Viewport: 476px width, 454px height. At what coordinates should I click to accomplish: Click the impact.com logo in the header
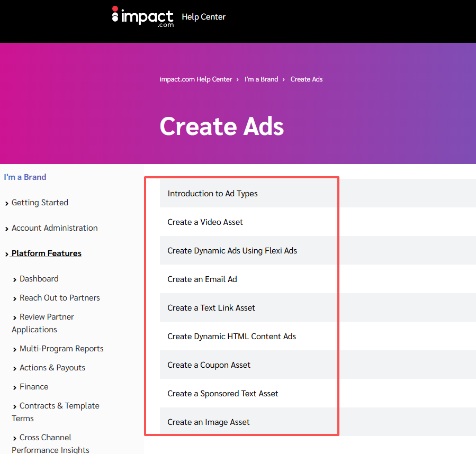142,16
